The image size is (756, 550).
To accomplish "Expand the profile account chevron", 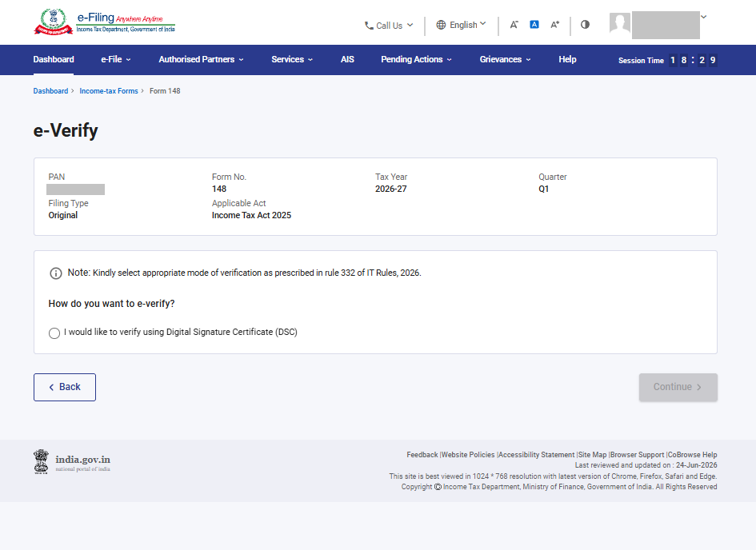I will pos(704,17).
